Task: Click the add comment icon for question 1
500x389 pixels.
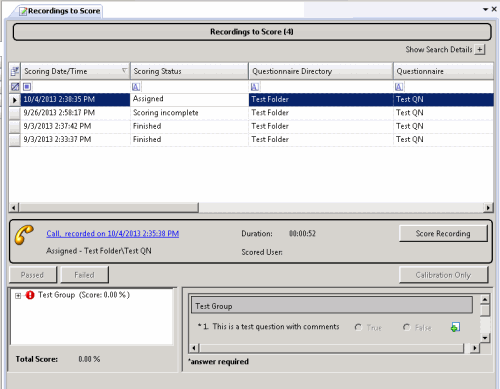Action: click(455, 327)
